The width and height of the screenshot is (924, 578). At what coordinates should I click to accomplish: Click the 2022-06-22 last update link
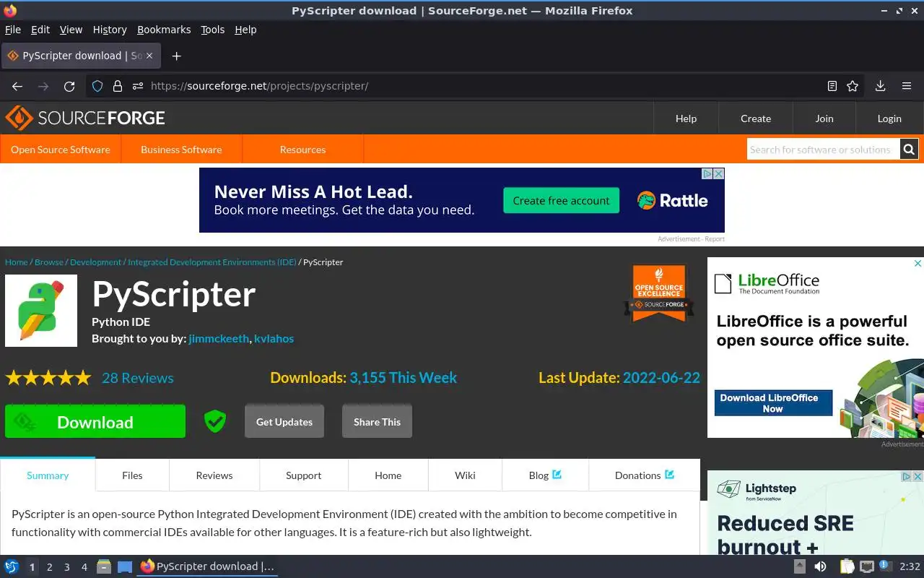pyautogui.click(x=661, y=378)
